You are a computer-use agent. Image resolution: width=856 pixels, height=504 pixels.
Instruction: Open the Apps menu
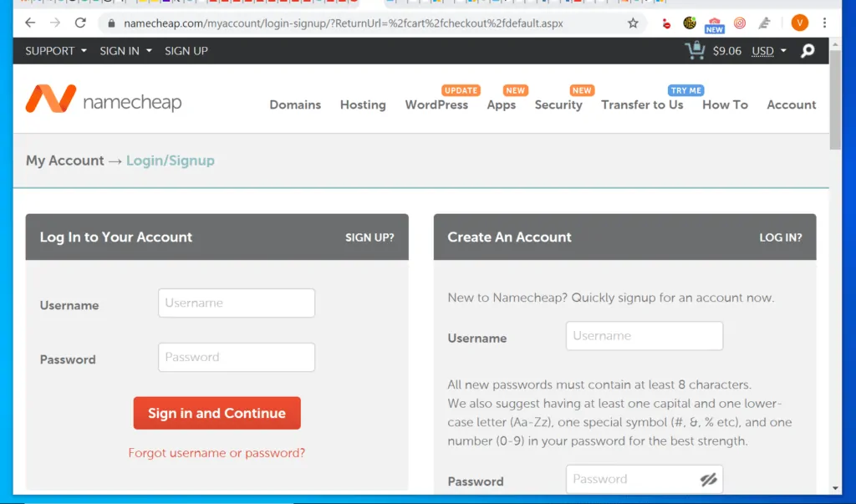point(502,104)
